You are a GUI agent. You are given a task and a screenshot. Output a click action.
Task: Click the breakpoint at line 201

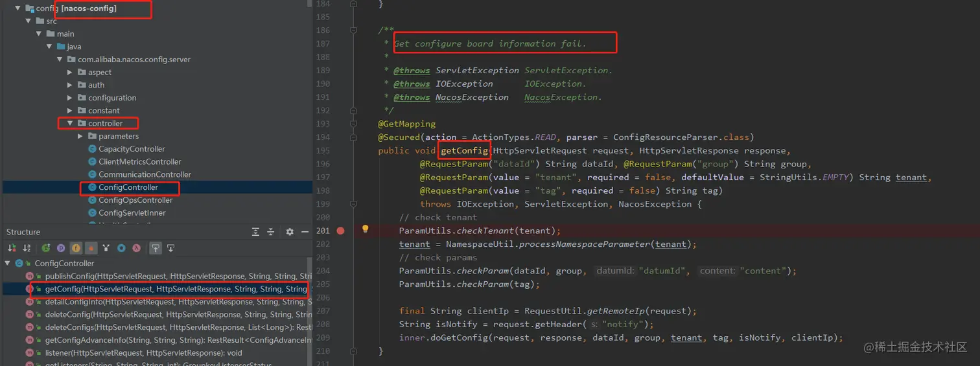point(341,231)
